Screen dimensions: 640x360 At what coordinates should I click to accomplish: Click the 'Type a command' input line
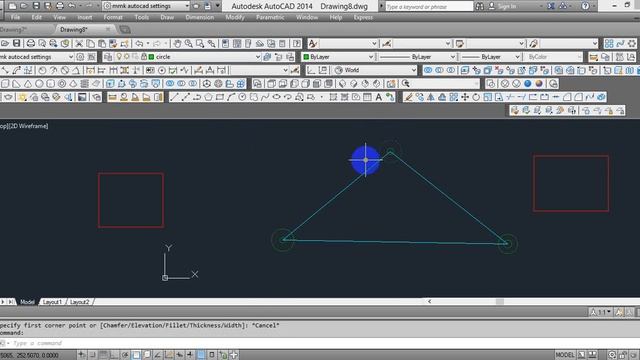[x=320, y=343]
